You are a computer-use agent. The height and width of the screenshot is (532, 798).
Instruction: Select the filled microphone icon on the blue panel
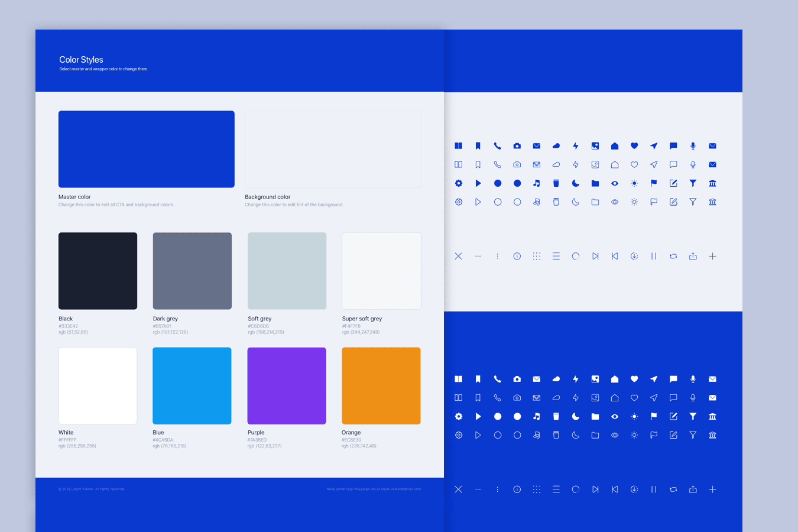point(693,379)
